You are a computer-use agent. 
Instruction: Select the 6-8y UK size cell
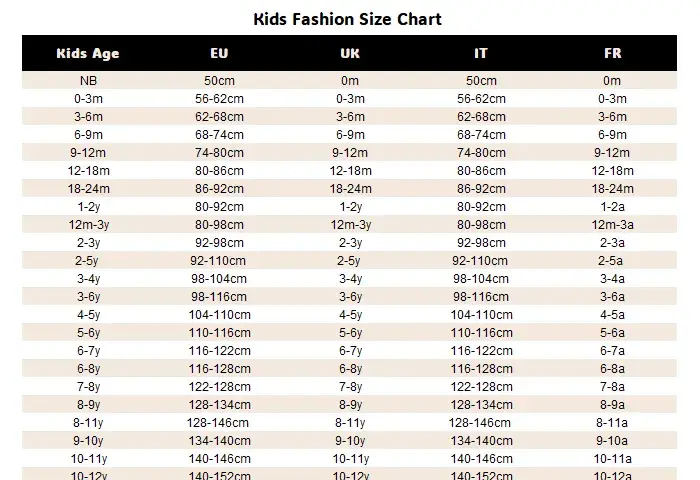350,369
